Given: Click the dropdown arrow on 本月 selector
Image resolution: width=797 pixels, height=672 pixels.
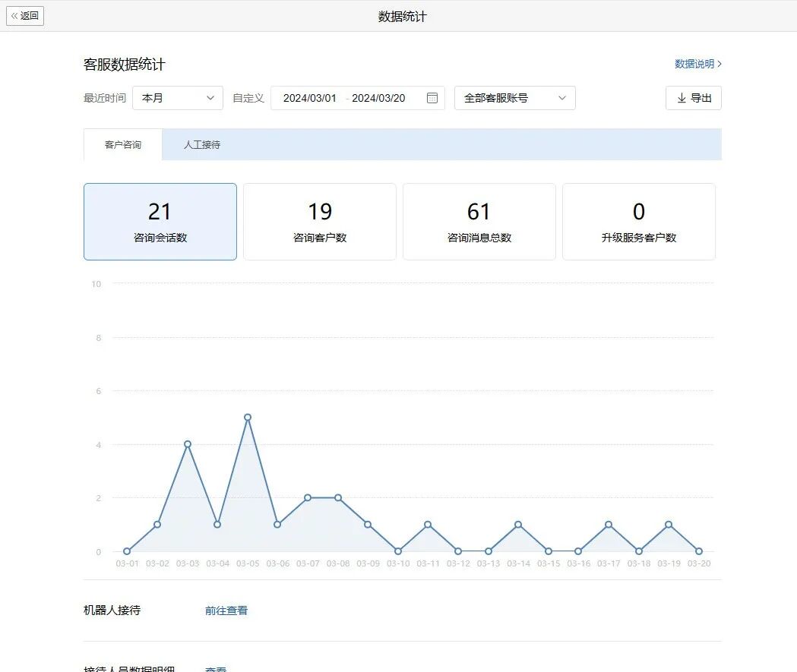Looking at the screenshot, I should 210,98.
